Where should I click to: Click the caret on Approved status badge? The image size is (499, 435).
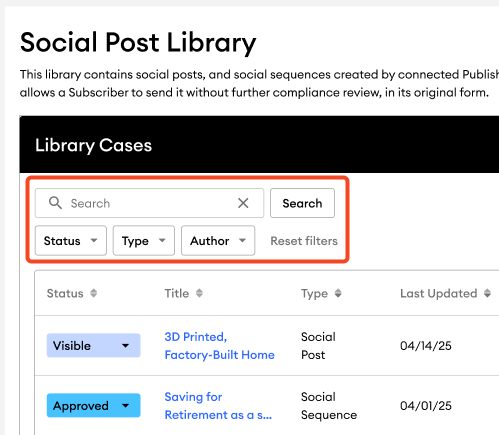pos(125,406)
